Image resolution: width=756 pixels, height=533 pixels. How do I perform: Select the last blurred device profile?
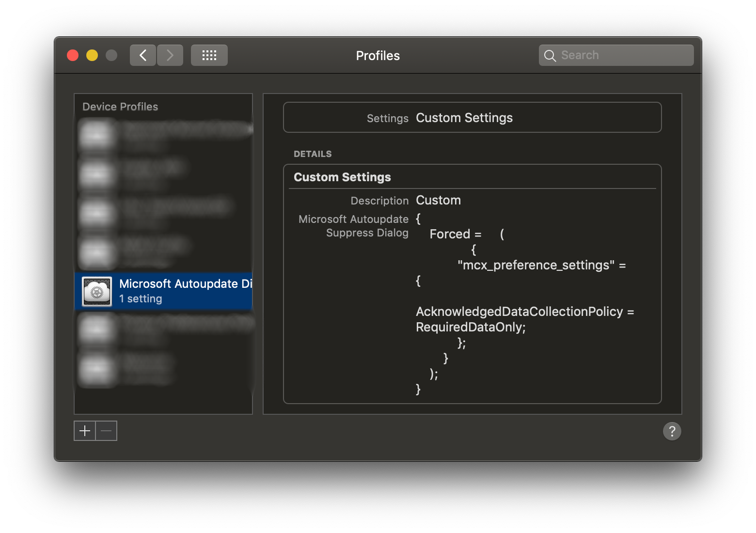tap(163, 369)
